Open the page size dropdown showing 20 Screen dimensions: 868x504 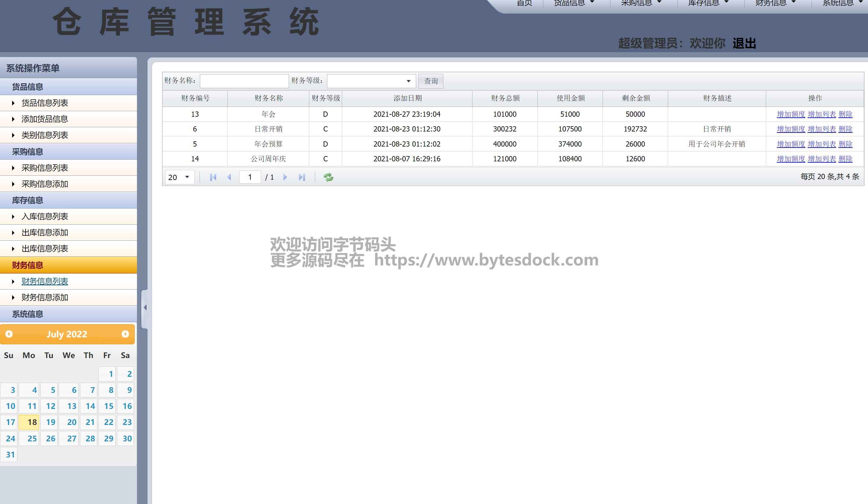click(187, 177)
